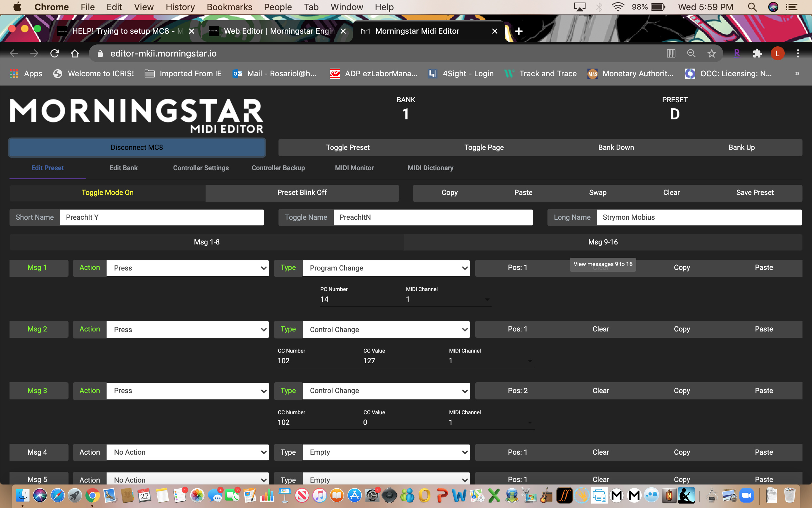Screen dimensions: 812x508
Task: Open the zoom magnifier icon in address bar
Action: point(691,53)
